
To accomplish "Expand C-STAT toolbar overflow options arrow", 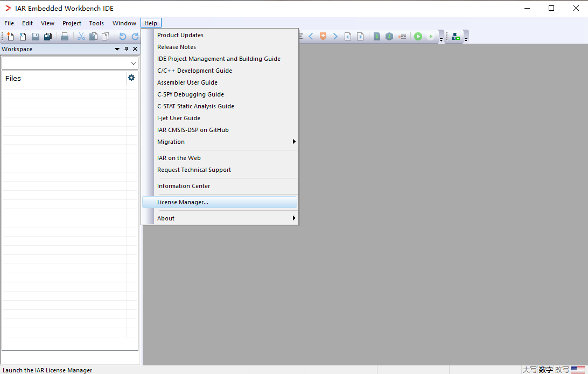I will click(x=466, y=39).
